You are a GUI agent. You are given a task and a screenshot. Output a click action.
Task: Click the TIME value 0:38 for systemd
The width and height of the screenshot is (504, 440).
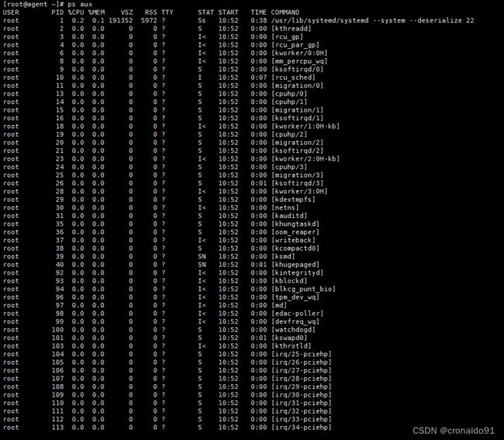259,20
